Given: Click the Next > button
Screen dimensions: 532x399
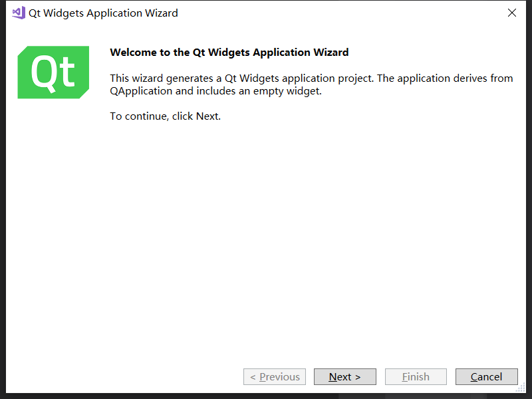Looking at the screenshot, I should (x=344, y=376).
